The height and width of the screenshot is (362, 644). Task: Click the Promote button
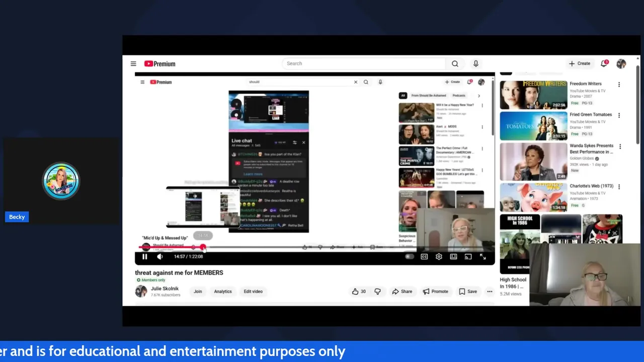click(x=435, y=291)
